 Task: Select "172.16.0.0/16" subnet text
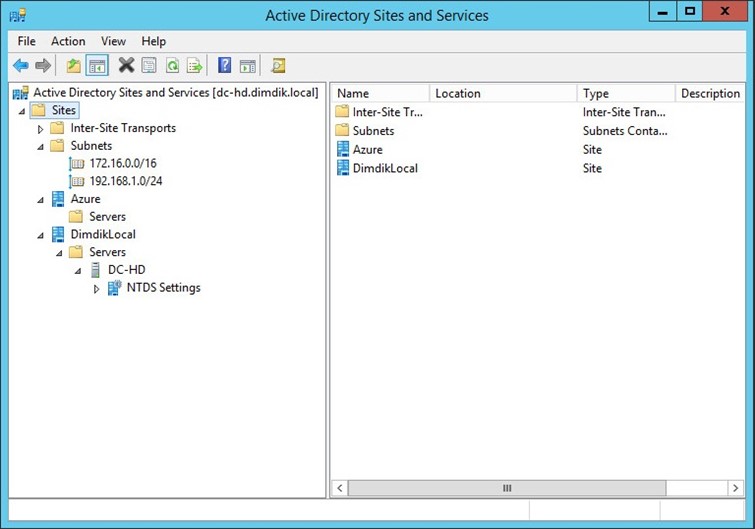click(x=123, y=164)
